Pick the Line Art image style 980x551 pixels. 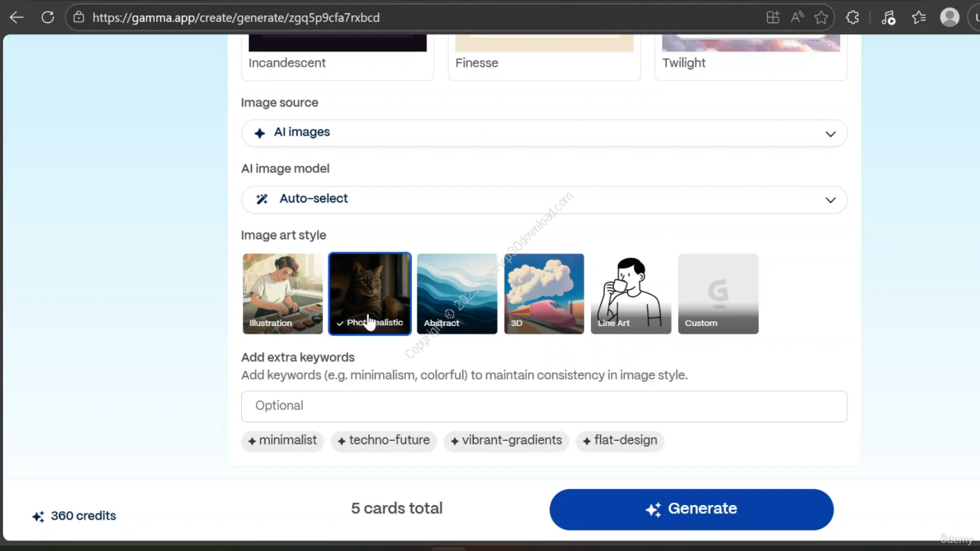click(631, 294)
